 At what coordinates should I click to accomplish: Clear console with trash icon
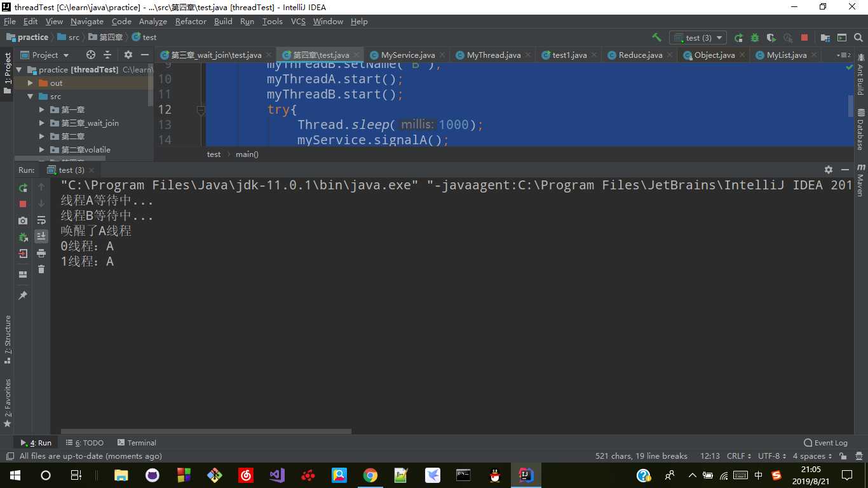[41, 269]
